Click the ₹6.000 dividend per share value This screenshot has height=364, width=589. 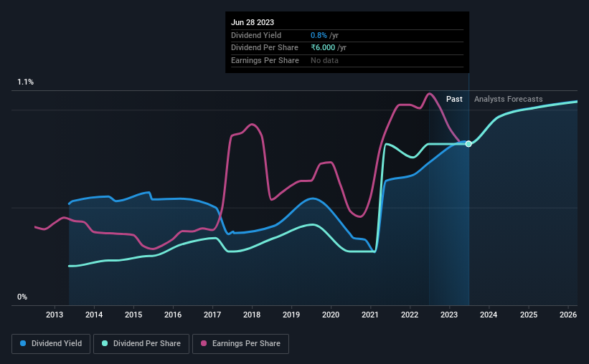pos(323,48)
